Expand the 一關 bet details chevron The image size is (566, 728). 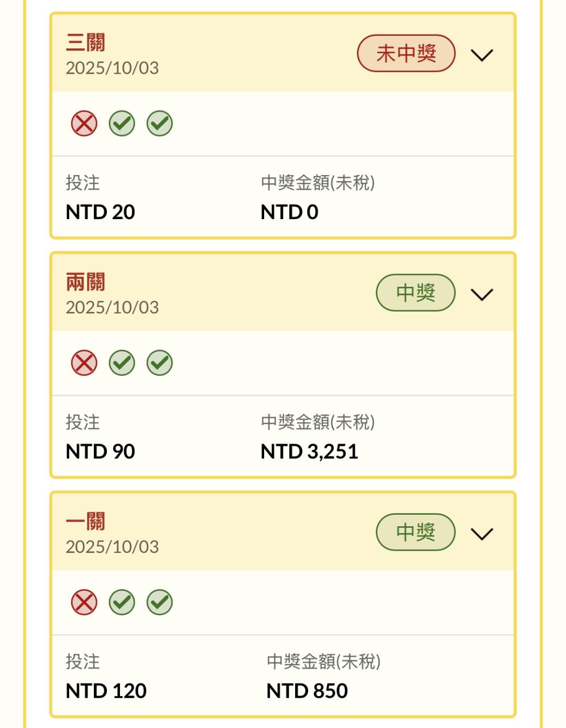coord(482,534)
